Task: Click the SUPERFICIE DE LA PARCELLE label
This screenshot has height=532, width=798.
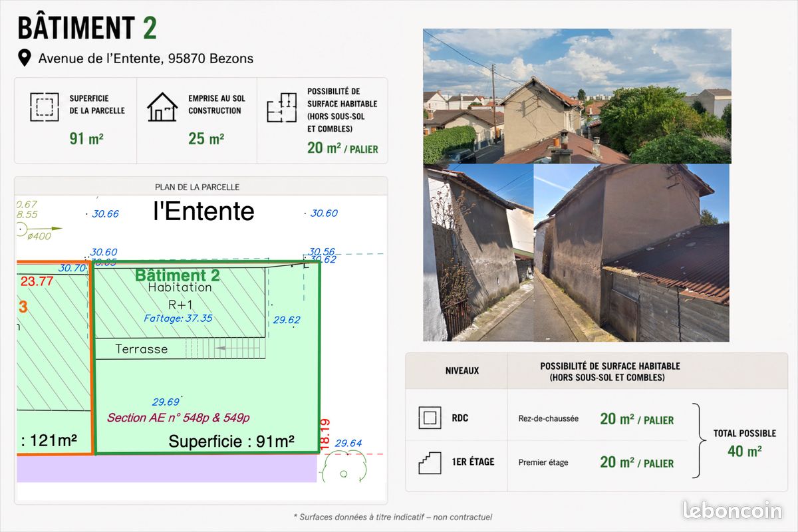Action: pos(97,104)
